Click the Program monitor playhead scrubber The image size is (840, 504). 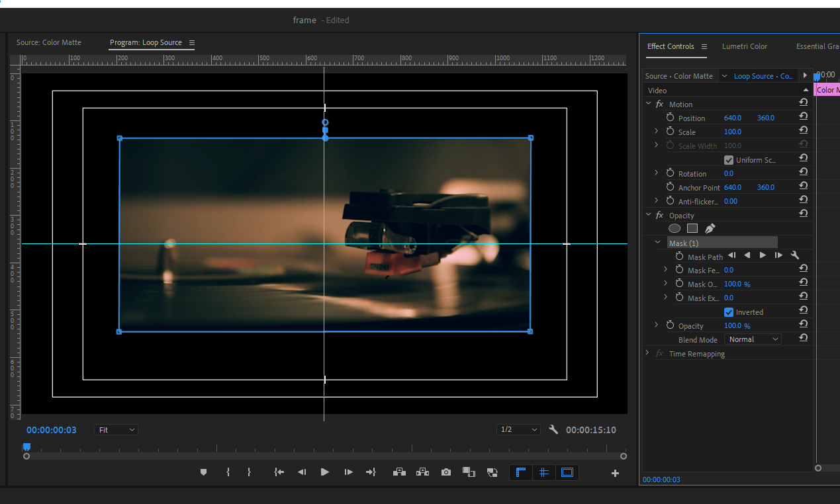26,448
